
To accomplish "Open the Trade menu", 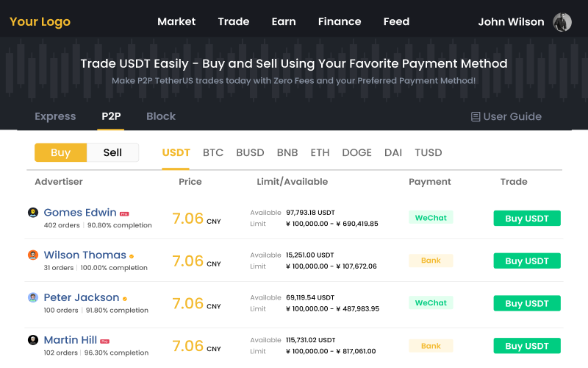I will [234, 21].
